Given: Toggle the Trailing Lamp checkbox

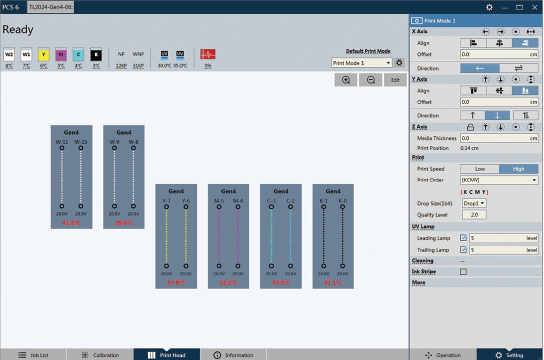Looking at the screenshot, I should (463, 249).
